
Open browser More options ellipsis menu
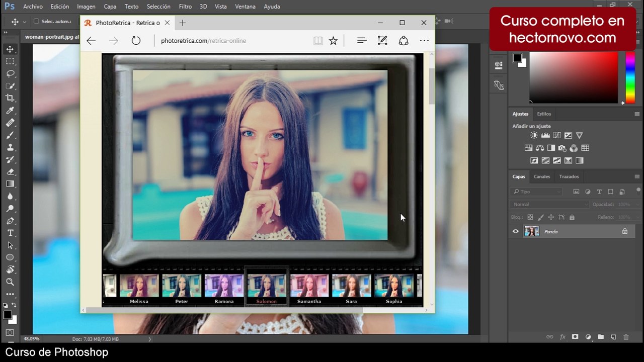point(424,41)
